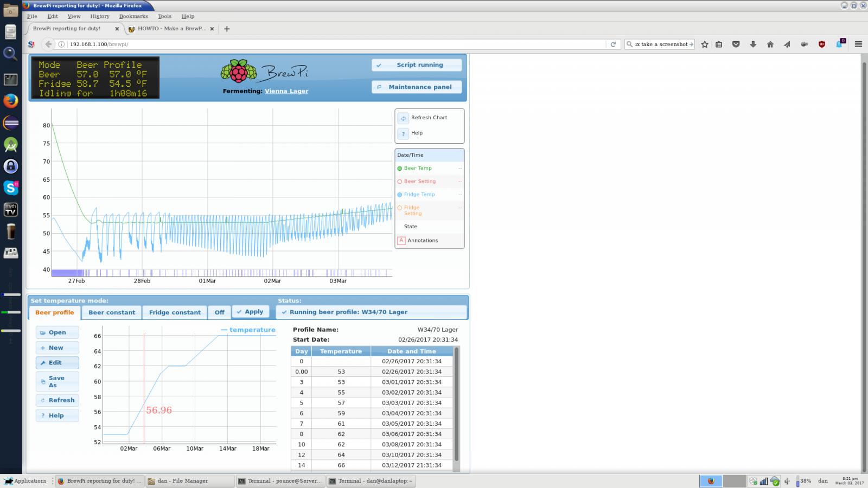Image resolution: width=868 pixels, height=488 pixels.
Task: Open MythTV icon in left dock
Action: point(11,209)
